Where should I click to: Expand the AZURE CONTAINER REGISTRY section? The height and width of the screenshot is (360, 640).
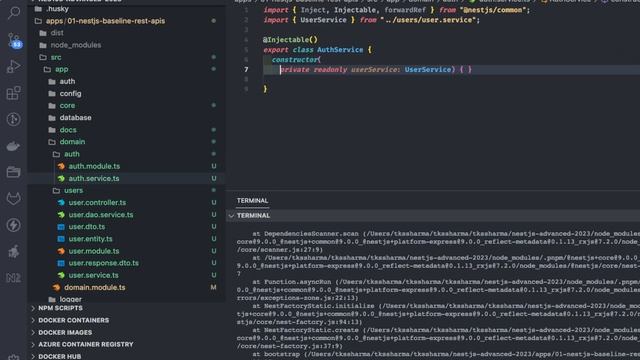86,344
